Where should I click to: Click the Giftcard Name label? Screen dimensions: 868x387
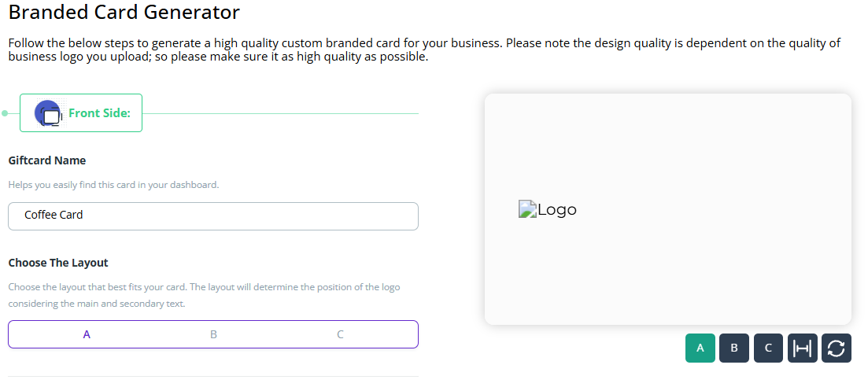47,160
